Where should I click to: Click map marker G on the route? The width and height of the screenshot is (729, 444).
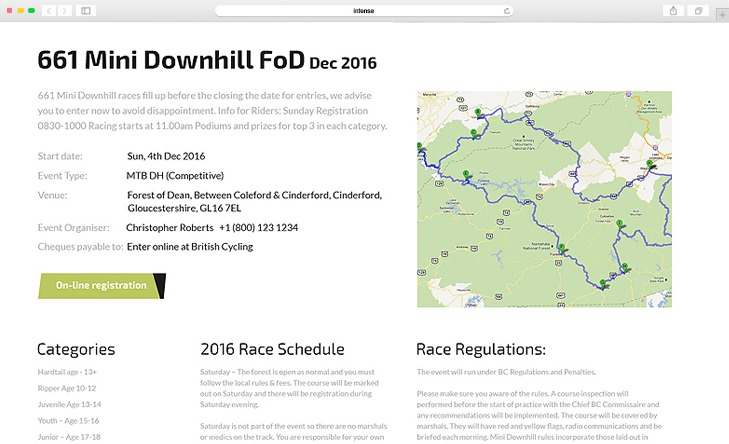(x=603, y=283)
